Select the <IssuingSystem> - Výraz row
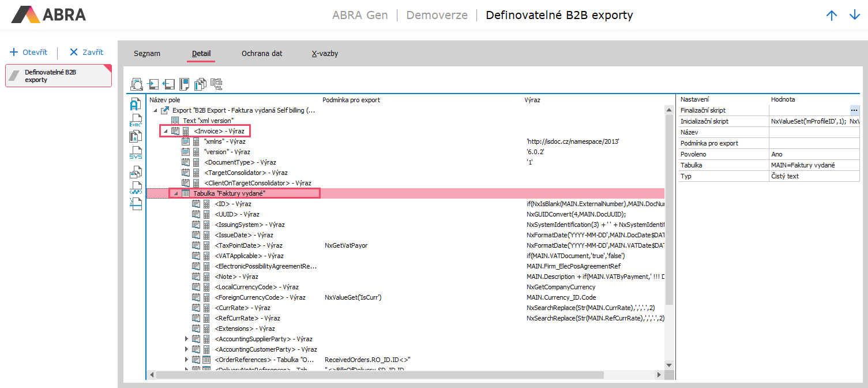 click(405, 225)
